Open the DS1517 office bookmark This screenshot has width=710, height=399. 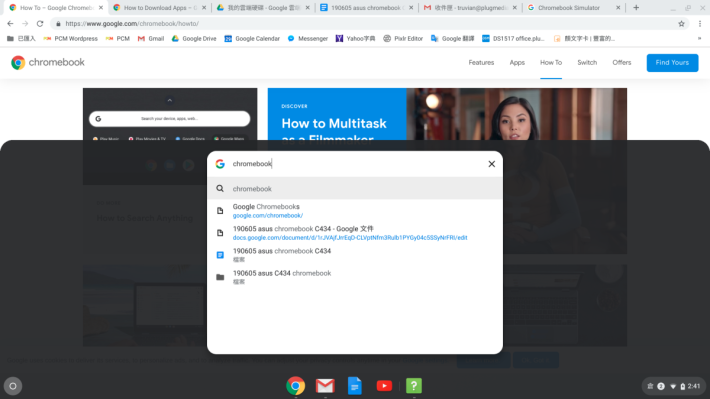coord(513,38)
